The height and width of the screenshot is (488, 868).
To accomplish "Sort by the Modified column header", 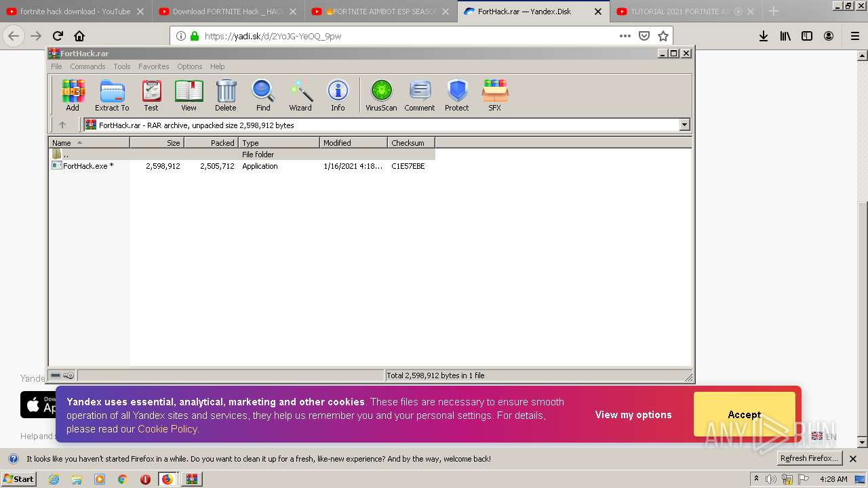I will click(x=353, y=142).
